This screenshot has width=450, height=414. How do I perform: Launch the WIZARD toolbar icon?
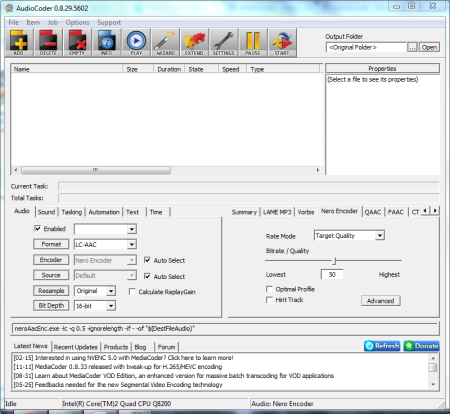point(165,43)
